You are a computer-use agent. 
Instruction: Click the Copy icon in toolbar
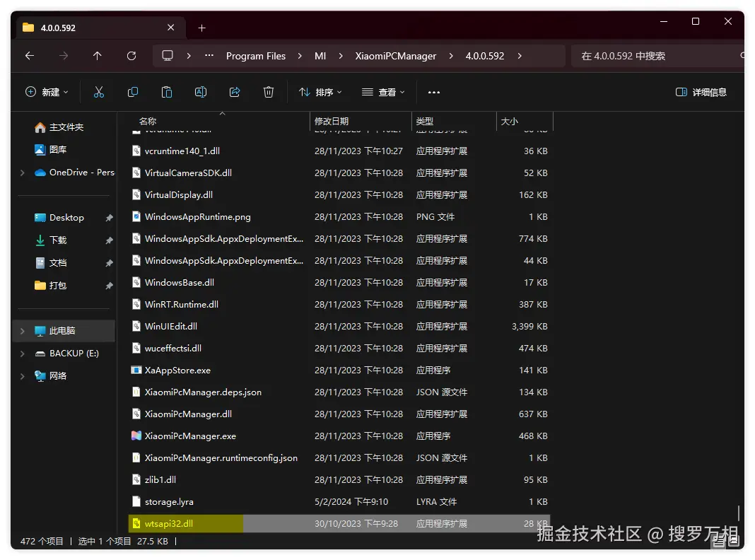[133, 92]
